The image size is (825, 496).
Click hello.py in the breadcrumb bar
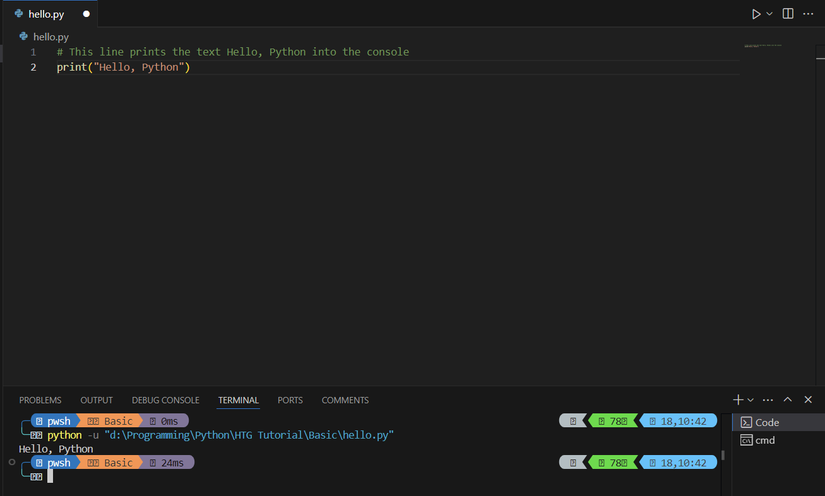[50, 36]
